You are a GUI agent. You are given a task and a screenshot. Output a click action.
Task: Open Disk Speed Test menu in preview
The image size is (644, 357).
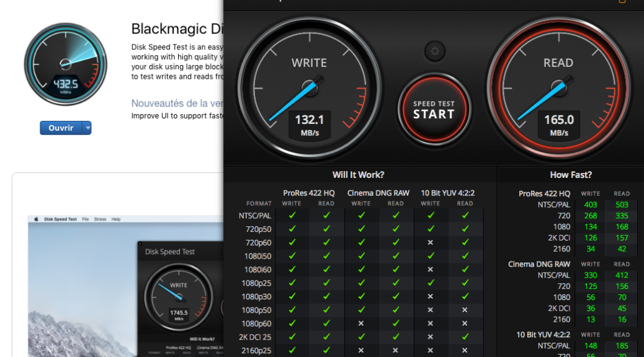[60, 219]
